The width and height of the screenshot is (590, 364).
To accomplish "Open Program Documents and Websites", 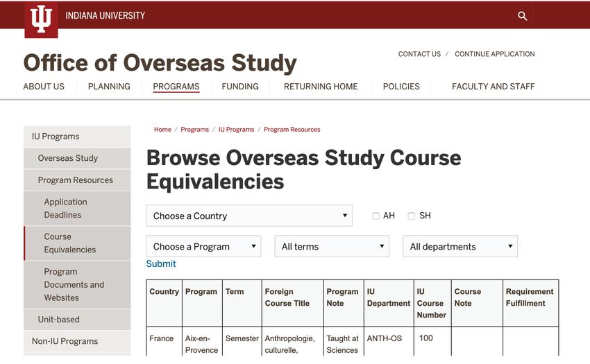I will (x=77, y=285).
